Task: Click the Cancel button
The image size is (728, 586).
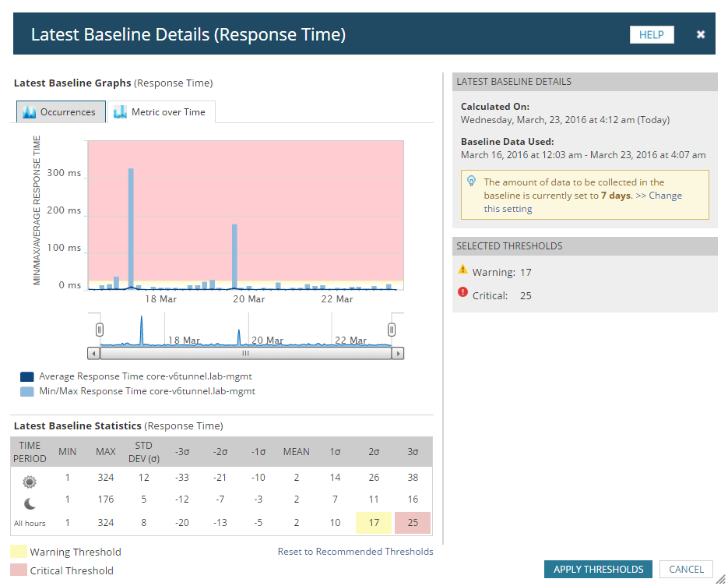Action: (686, 570)
